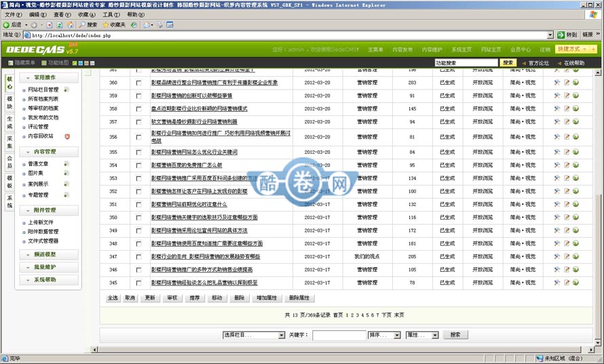Screen dimensions: 604x364
Task: Open IE Favorites star icon
Action: (x=105, y=25)
